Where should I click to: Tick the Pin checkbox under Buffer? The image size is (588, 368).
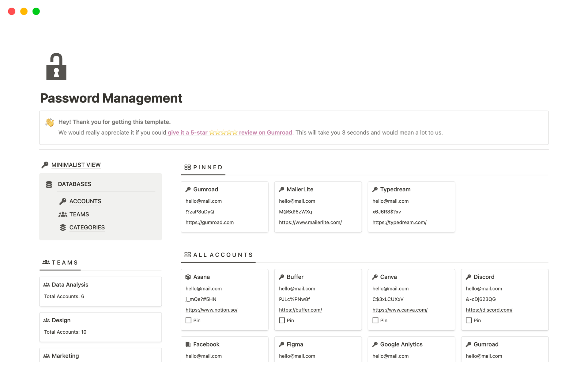pos(282,320)
